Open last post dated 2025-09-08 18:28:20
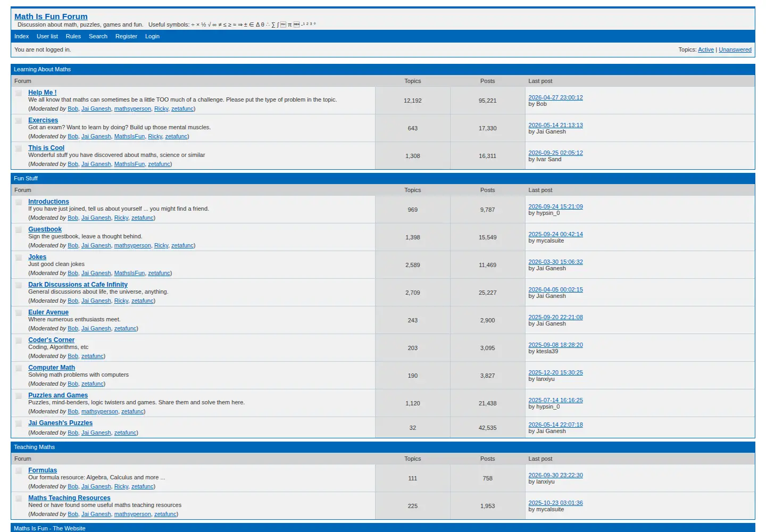 (x=555, y=345)
